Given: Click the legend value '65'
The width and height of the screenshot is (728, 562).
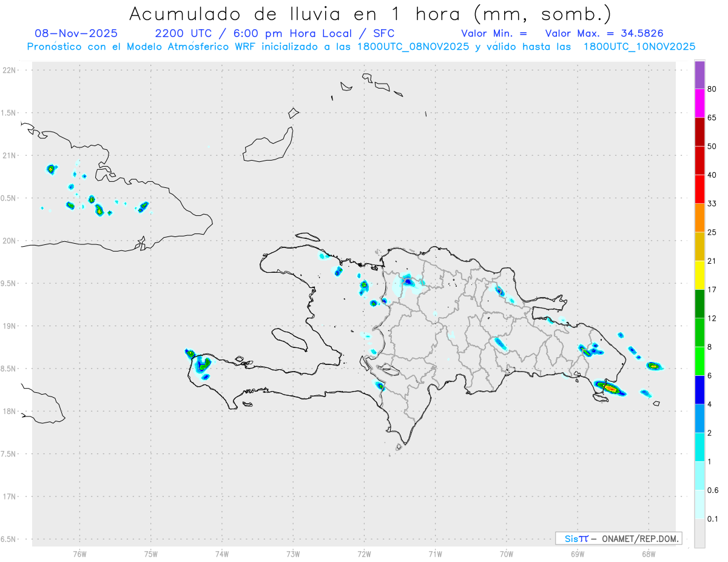Looking at the screenshot, I should [712, 118].
